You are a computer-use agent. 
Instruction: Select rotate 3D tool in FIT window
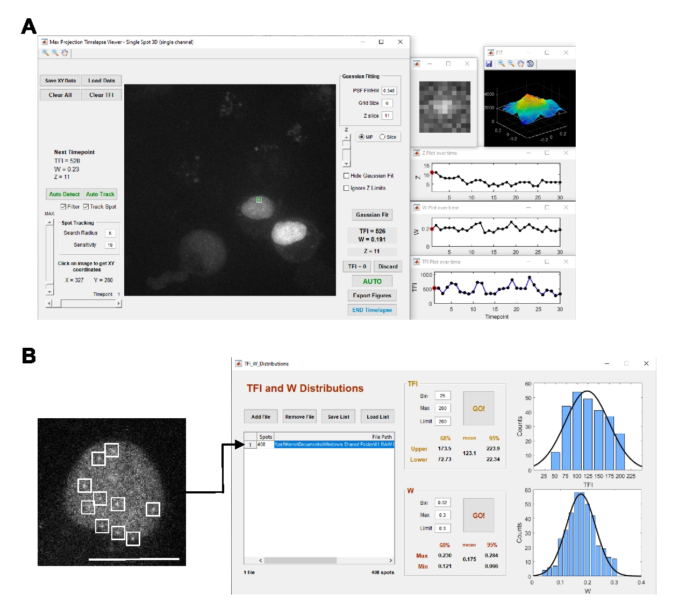click(530, 63)
